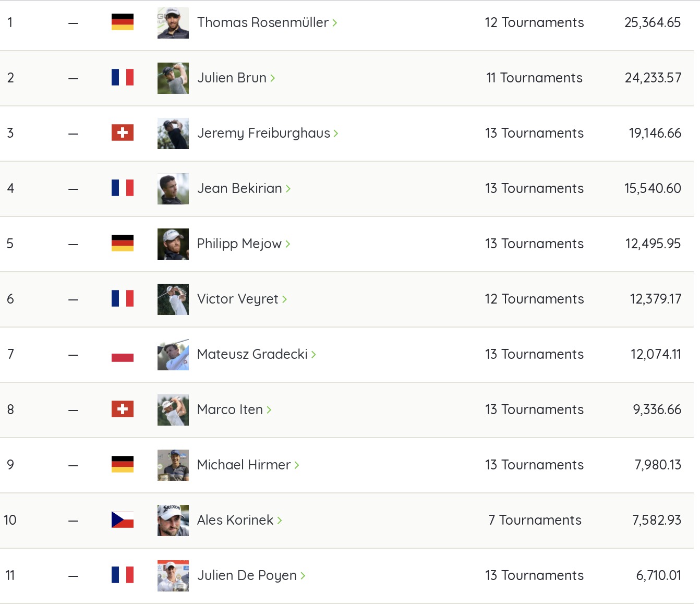The image size is (700, 604).
Task: Click the Swiss flag next to Jeremy Freiburghaus
Action: click(x=123, y=132)
